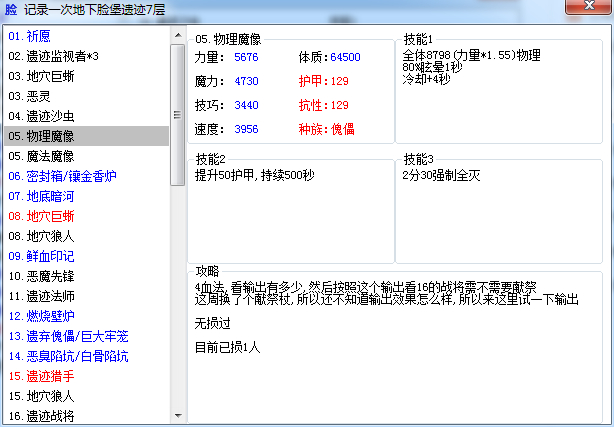
Task: Select highlighted item 05. 物理魔像
Action: tap(87, 136)
